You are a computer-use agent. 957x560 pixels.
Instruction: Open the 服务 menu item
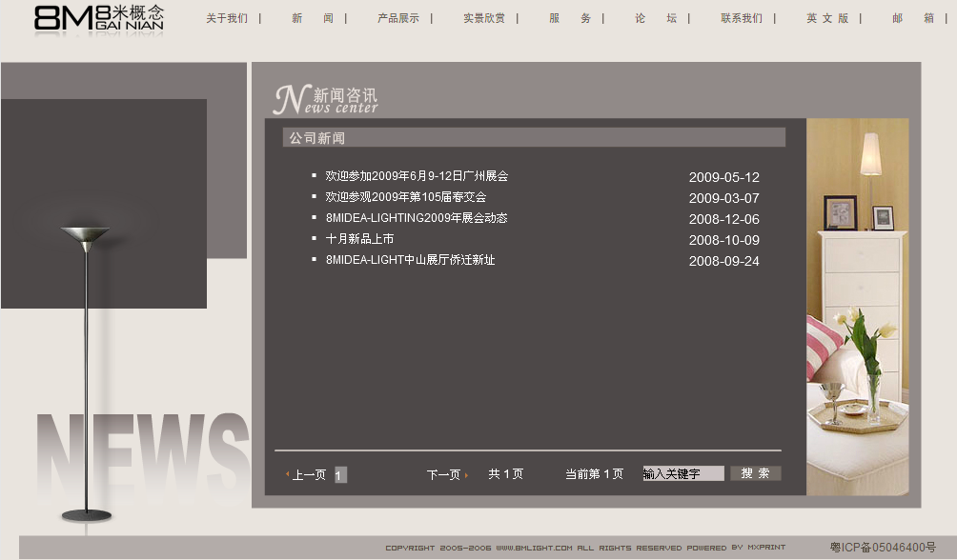(567, 17)
